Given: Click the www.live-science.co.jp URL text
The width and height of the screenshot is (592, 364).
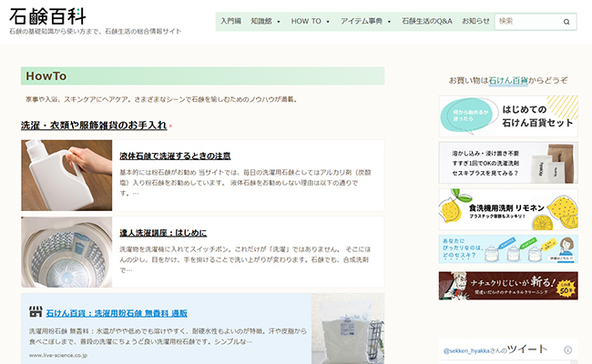Looking at the screenshot, I should (58, 355).
